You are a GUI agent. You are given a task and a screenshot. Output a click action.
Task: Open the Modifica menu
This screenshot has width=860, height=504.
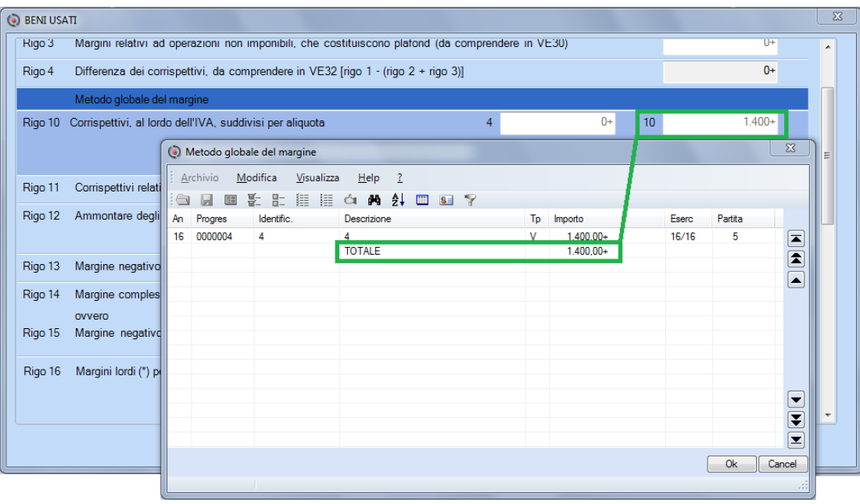click(256, 177)
